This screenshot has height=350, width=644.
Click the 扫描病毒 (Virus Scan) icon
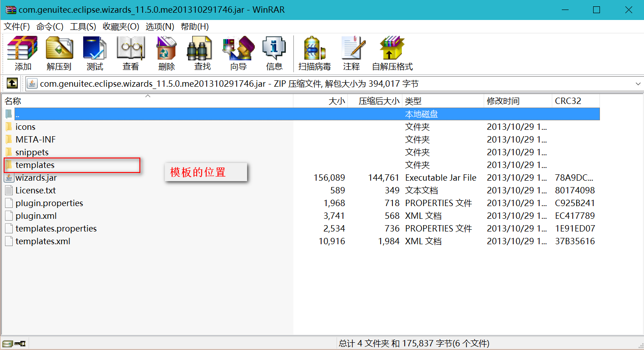(314, 48)
